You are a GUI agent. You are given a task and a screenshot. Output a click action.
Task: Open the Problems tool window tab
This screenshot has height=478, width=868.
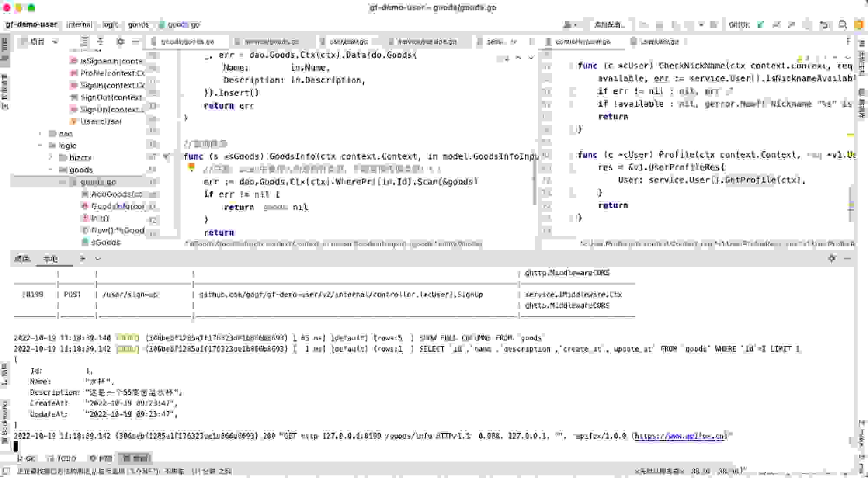pos(101,458)
